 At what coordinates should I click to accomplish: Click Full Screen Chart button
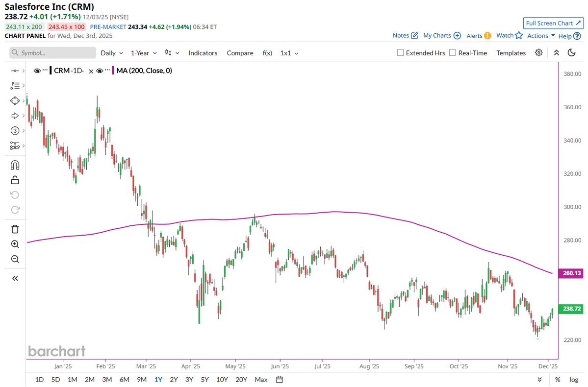(x=553, y=23)
